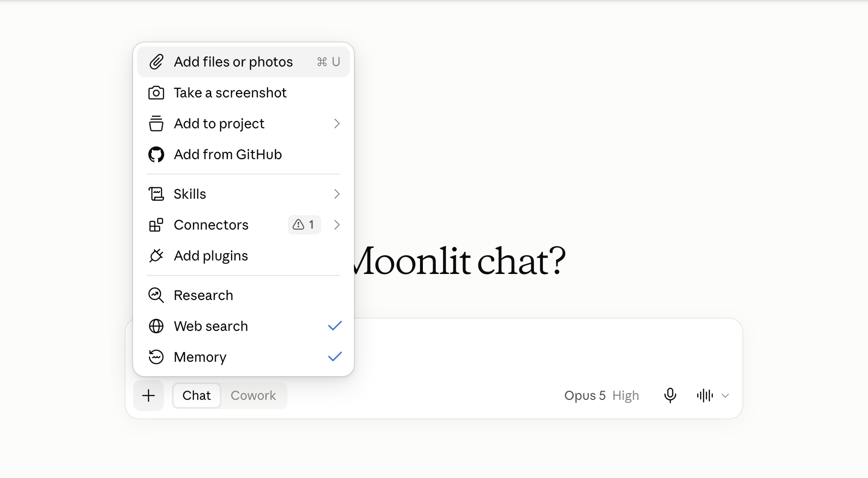Screen dimensions: 868x478
Task: Click the GitHub octocat icon
Action: 156,154
